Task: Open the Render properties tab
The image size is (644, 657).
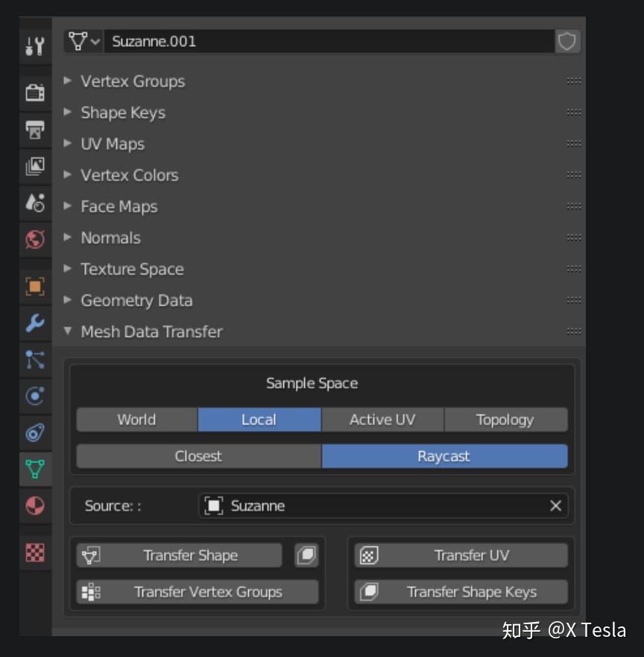Action: pyautogui.click(x=35, y=92)
